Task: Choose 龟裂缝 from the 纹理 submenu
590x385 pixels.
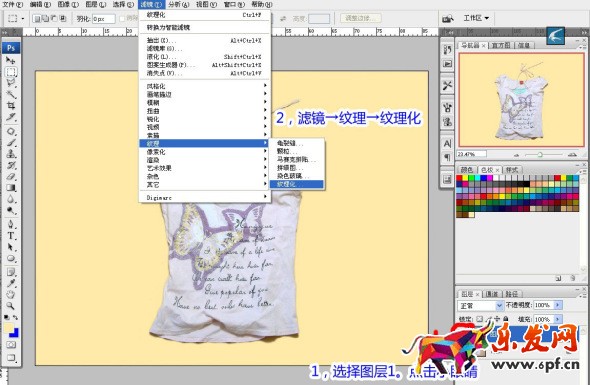Action: [297, 143]
